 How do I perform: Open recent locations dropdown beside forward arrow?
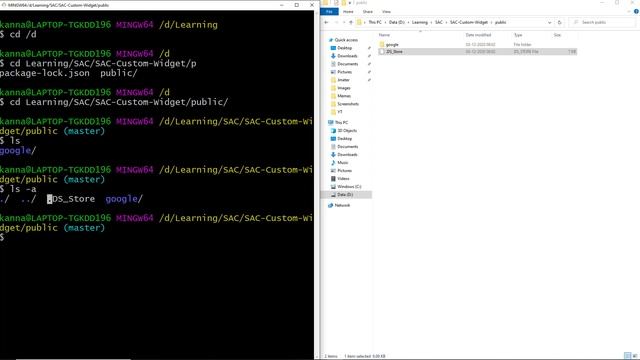coord(344,22)
